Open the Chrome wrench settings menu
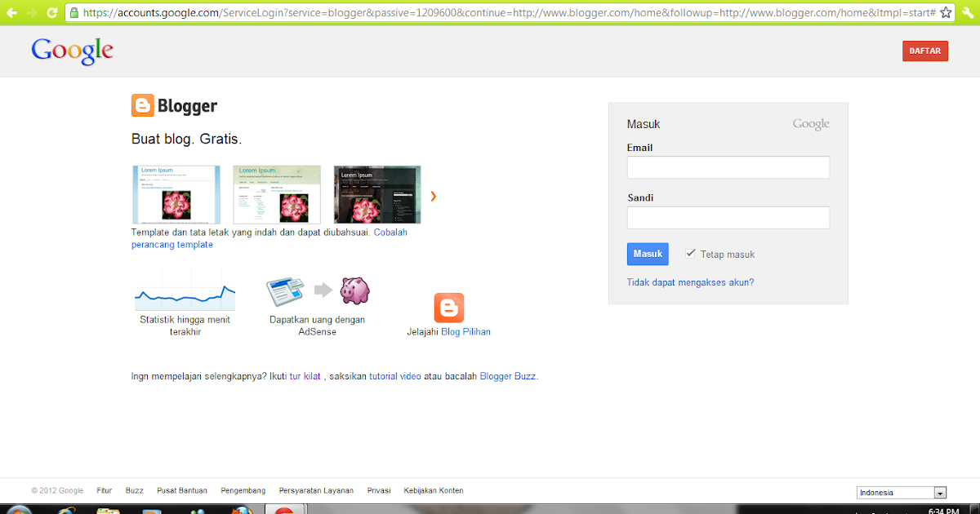This screenshot has width=980, height=514. 969,13
